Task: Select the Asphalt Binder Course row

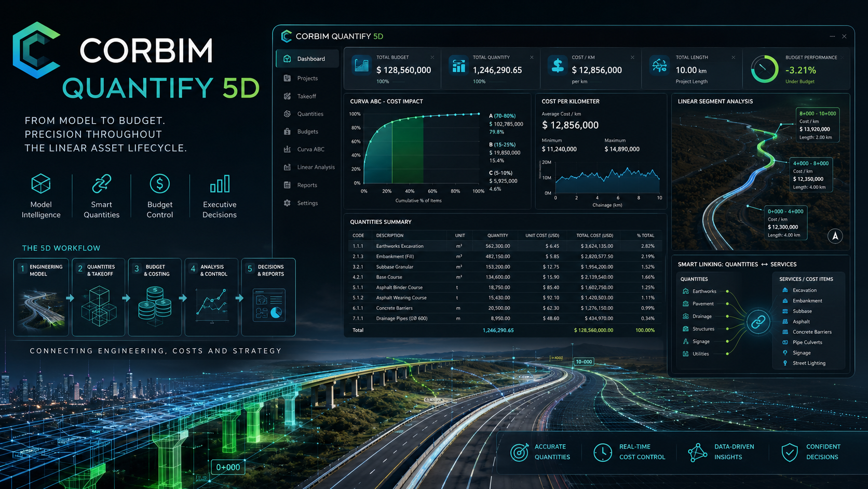Action: pyautogui.click(x=505, y=287)
